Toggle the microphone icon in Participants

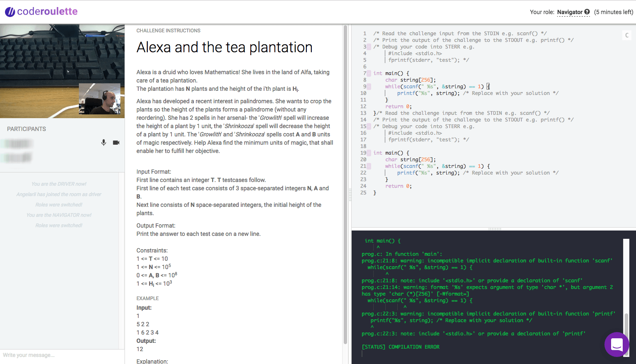click(104, 143)
